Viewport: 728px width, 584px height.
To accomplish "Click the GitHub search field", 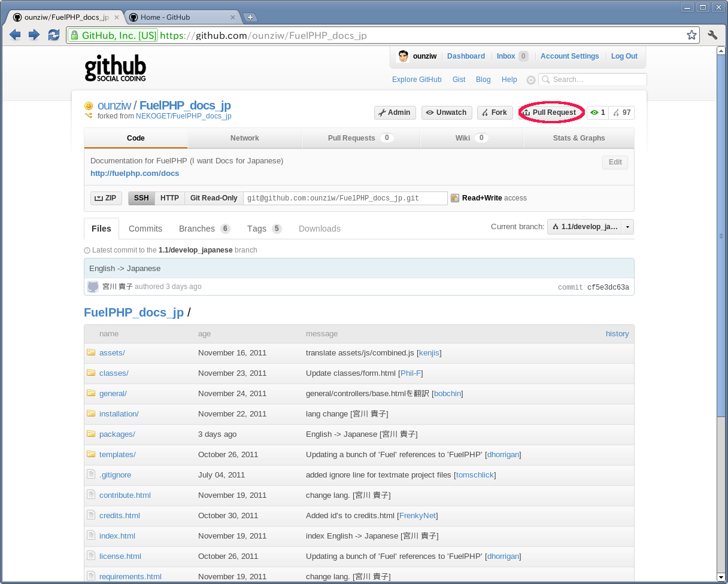I will pos(593,80).
